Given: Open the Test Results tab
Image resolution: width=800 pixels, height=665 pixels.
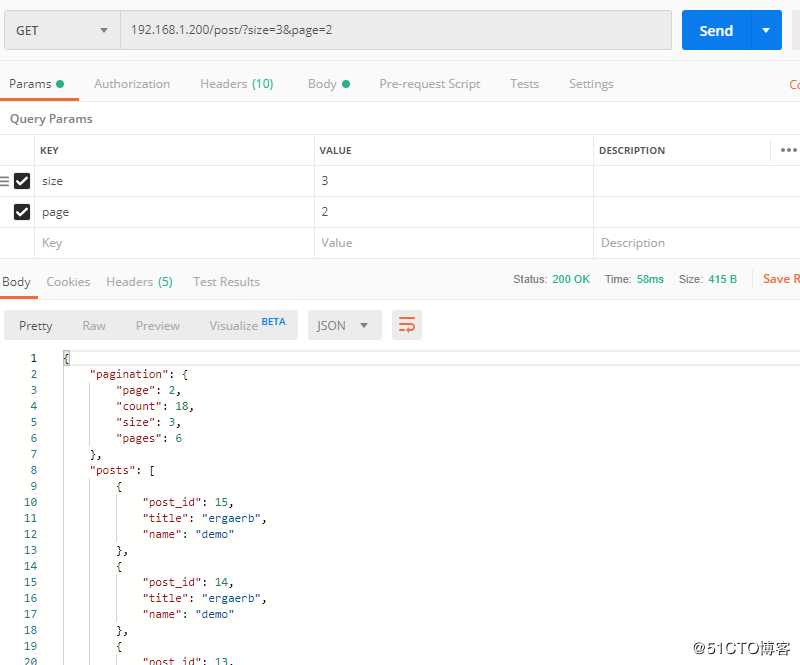Looking at the screenshot, I should (227, 282).
